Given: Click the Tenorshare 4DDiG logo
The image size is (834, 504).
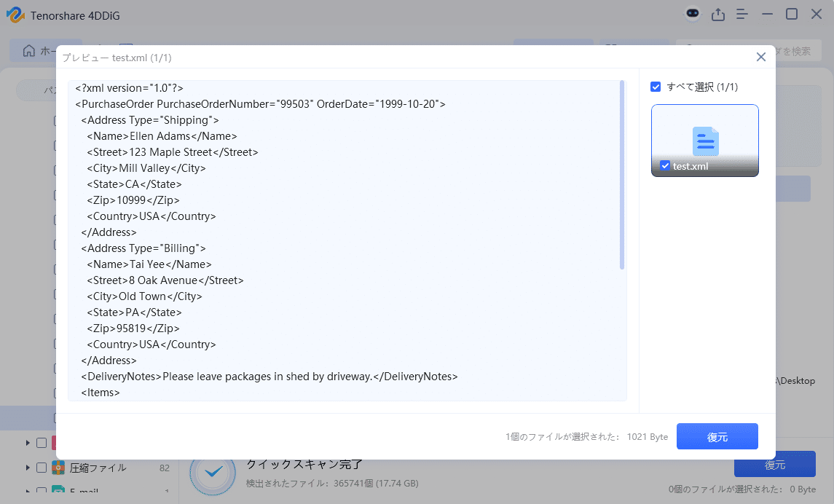Looking at the screenshot, I should point(15,15).
